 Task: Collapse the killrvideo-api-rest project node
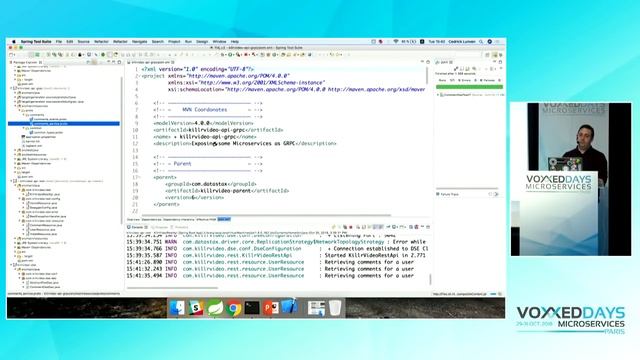click(x=11, y=181)
